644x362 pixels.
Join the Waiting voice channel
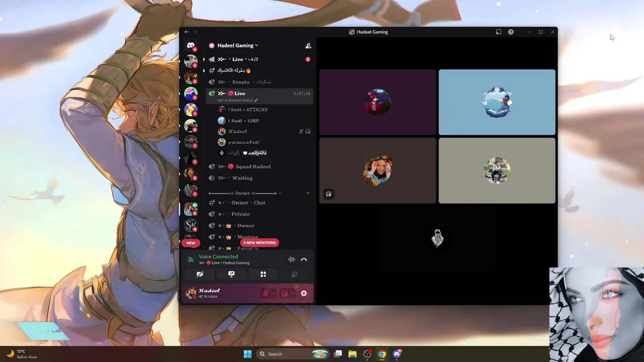click(259, 178)
